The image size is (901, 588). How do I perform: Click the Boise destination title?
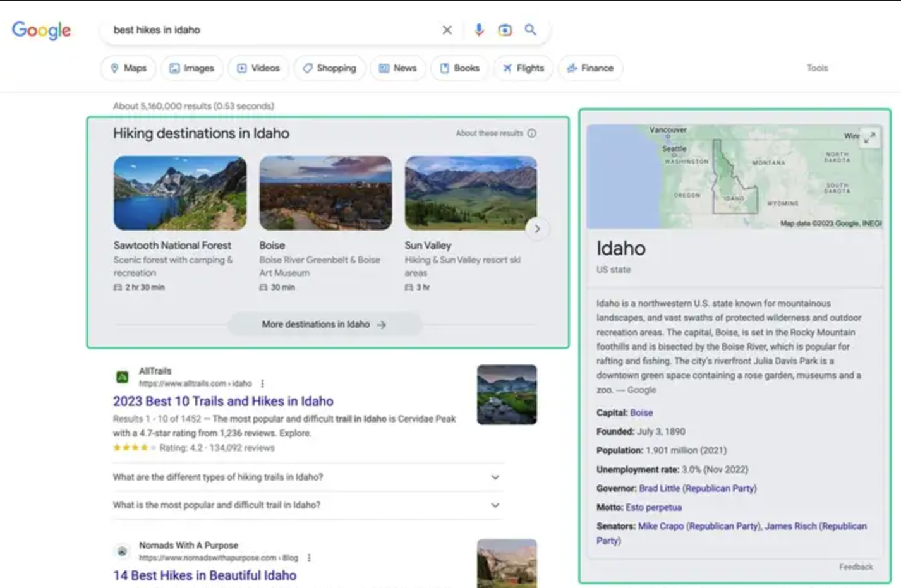coord(272,245)
